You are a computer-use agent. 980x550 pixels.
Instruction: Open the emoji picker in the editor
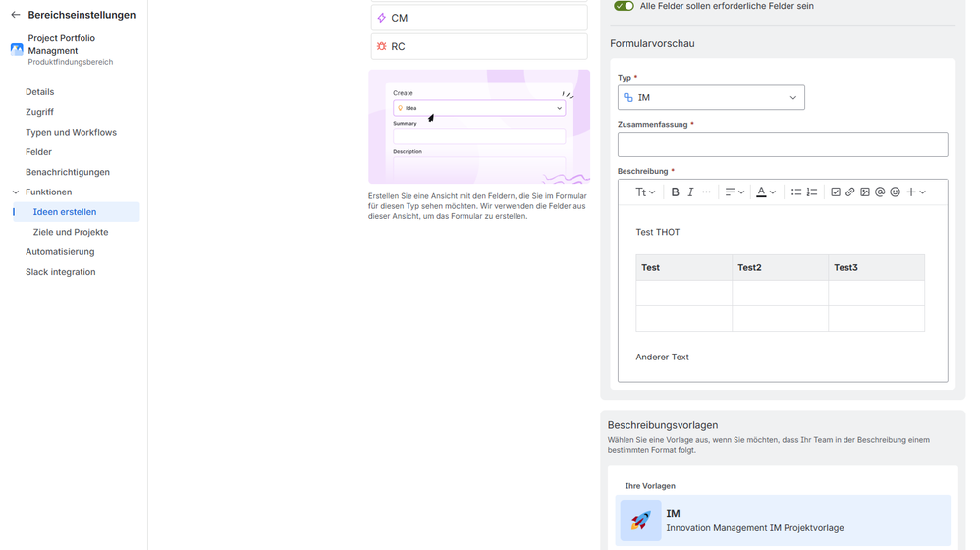(x=895, y=192)
